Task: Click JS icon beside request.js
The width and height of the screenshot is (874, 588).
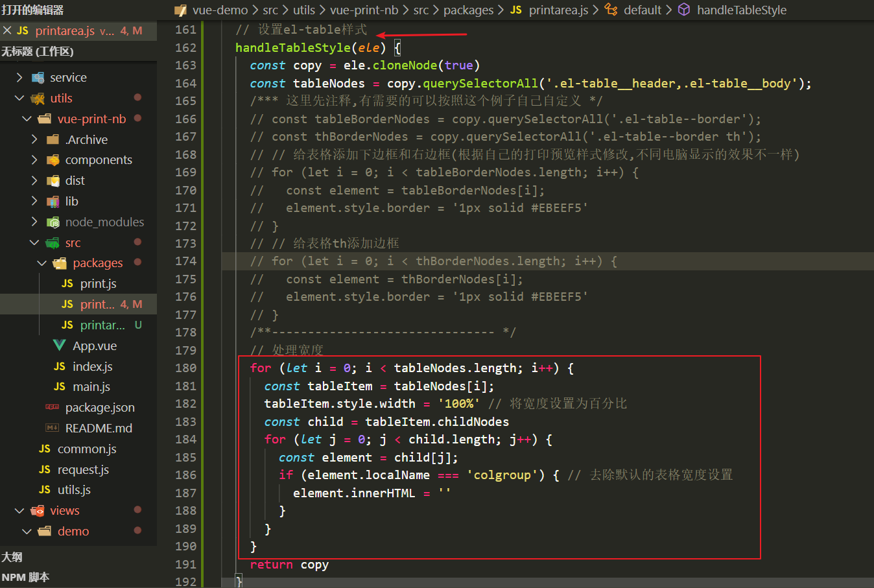Action: pos(45,469)
